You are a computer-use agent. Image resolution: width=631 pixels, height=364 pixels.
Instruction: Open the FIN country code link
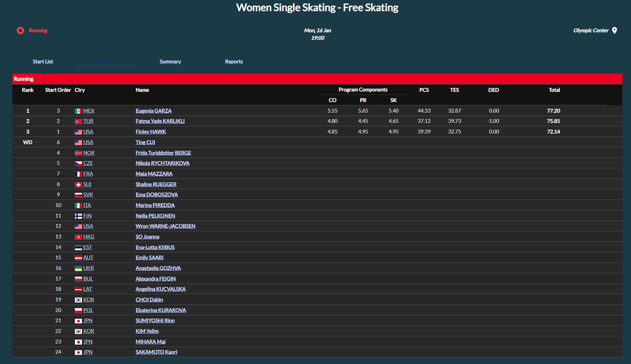pos(87,216)
